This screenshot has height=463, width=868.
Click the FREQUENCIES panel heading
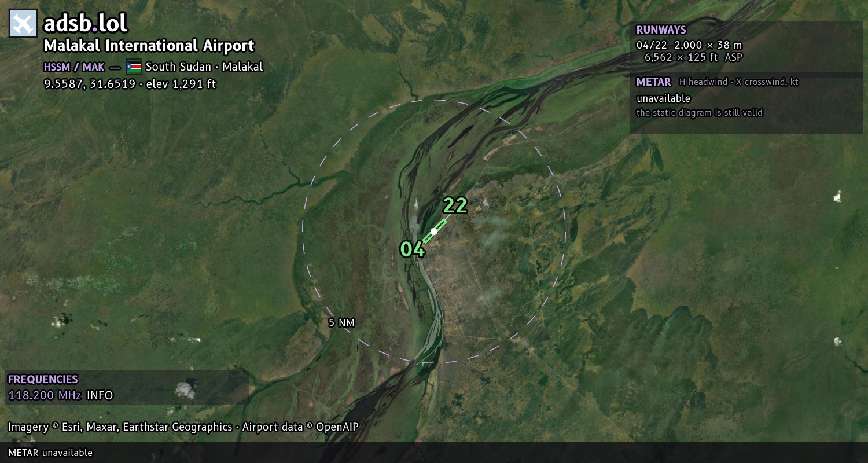coord(43,380)
